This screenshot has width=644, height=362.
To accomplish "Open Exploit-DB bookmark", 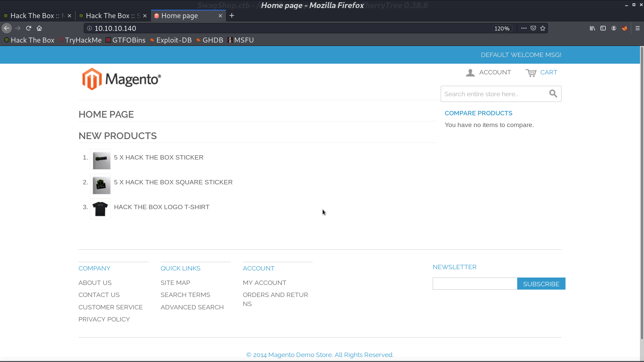I will click(171, 40).
